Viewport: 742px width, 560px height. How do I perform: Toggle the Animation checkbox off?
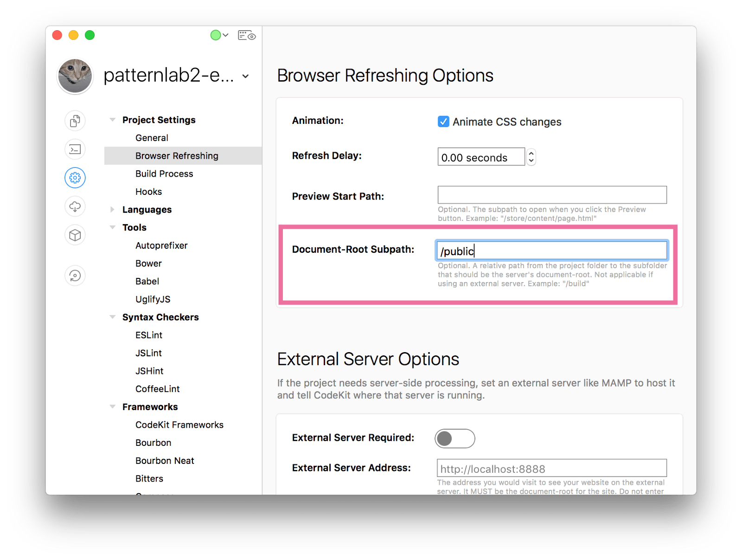443,122
